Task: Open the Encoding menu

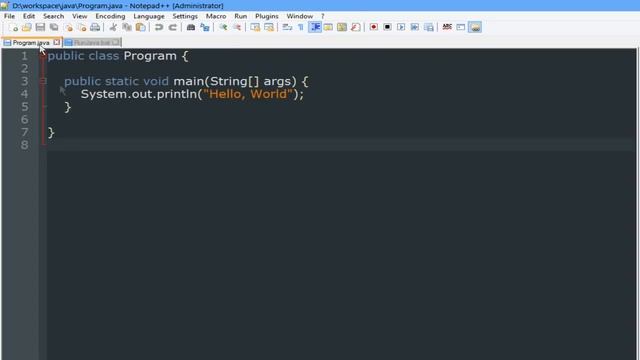Action: pos(110,16)
